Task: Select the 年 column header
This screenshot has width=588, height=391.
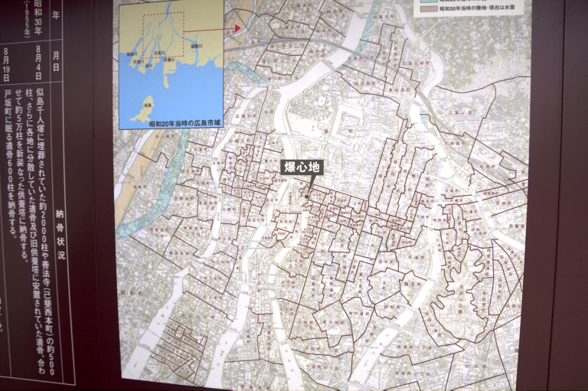Action: tap(55, 15)
